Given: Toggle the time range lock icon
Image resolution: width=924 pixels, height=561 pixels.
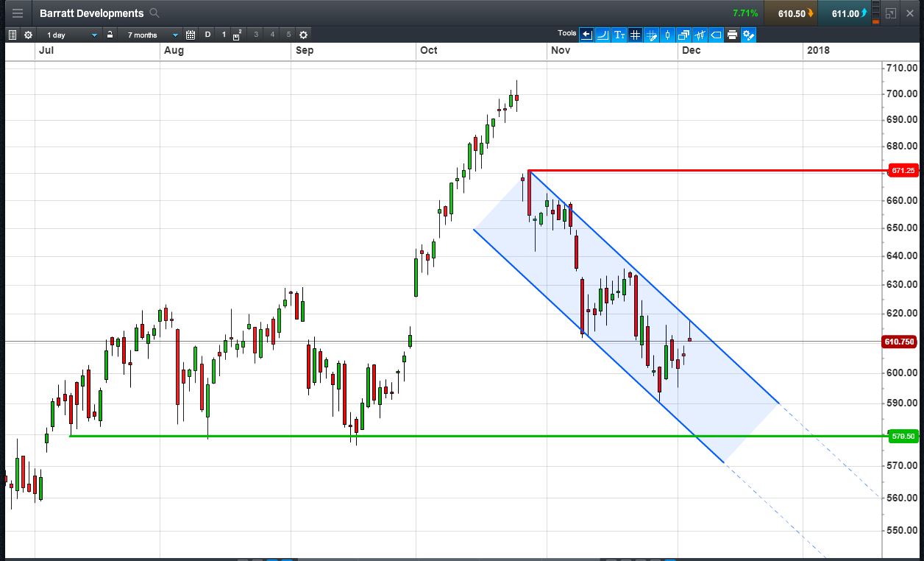Looking at the screenshot, I should (x=110, y=35).
